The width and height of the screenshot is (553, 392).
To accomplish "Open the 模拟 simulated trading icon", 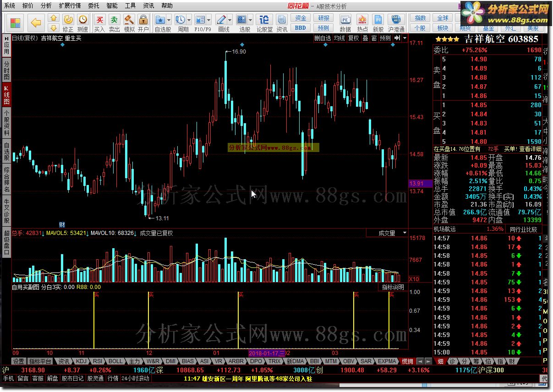I will point(129,23).
